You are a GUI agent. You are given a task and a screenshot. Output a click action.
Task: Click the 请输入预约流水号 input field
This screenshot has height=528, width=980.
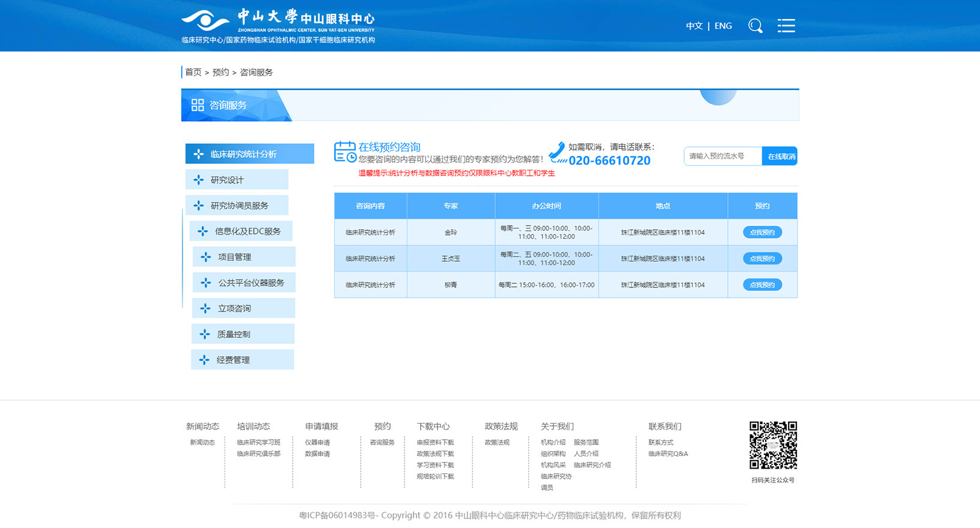pyautogui.click(x=723, y=156)
